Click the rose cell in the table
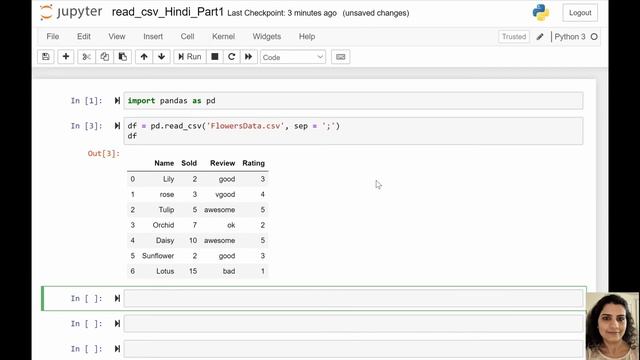 point(167,194)
